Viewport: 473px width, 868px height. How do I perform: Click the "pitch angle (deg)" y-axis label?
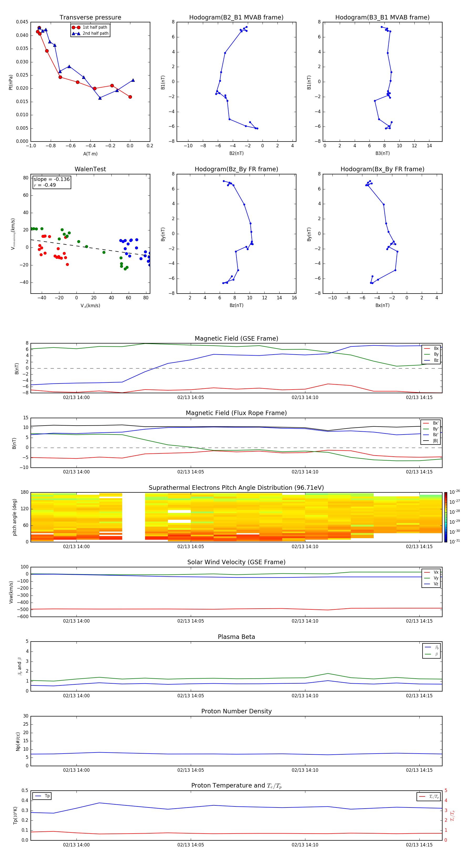click(x=14, y=517)
